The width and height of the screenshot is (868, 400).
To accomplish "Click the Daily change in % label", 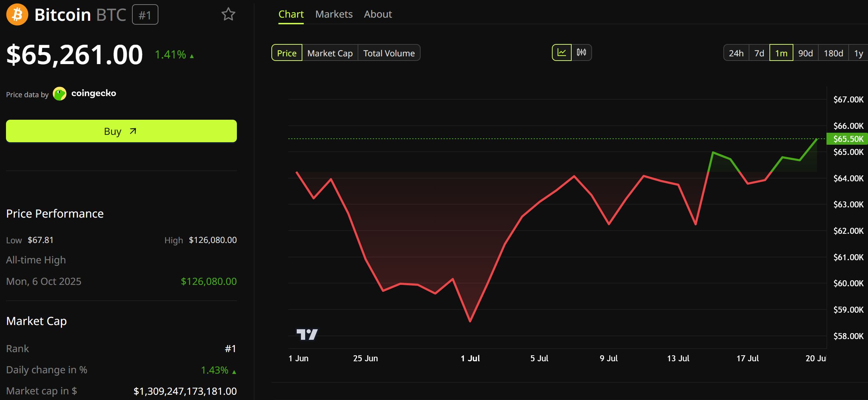I will (47, 370).
